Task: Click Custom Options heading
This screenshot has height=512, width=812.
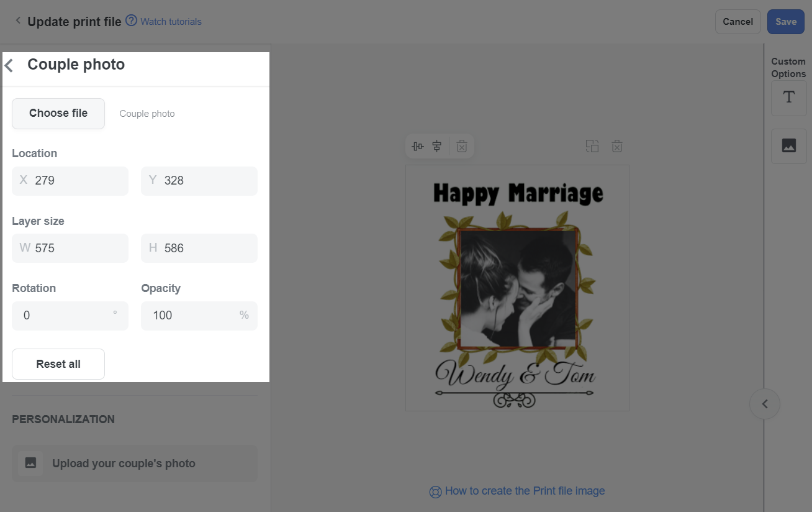Action: 788,68
